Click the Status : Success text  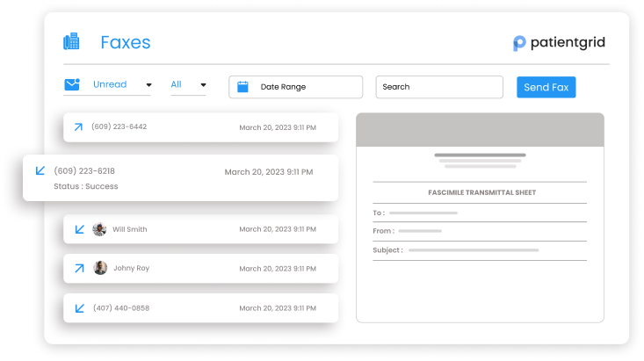click(86, 186)
